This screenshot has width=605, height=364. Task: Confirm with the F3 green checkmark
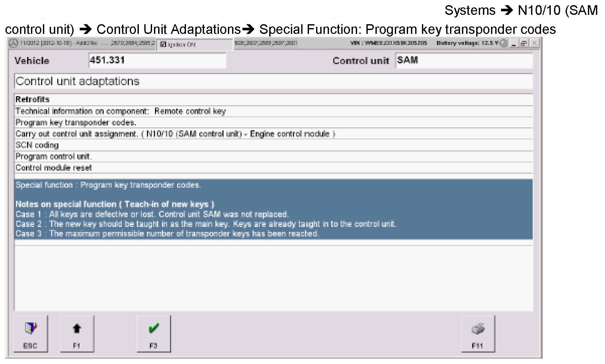(x=154, y=329)
